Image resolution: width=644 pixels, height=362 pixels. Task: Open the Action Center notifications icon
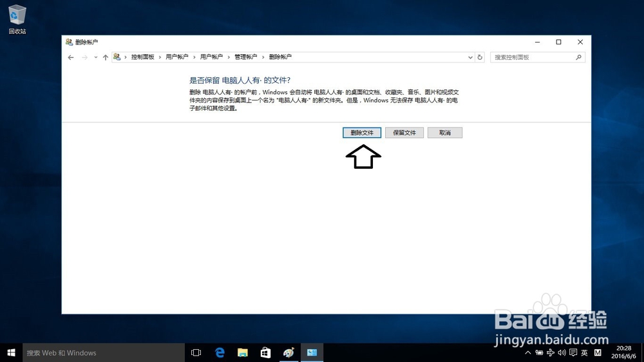point(573,352)
